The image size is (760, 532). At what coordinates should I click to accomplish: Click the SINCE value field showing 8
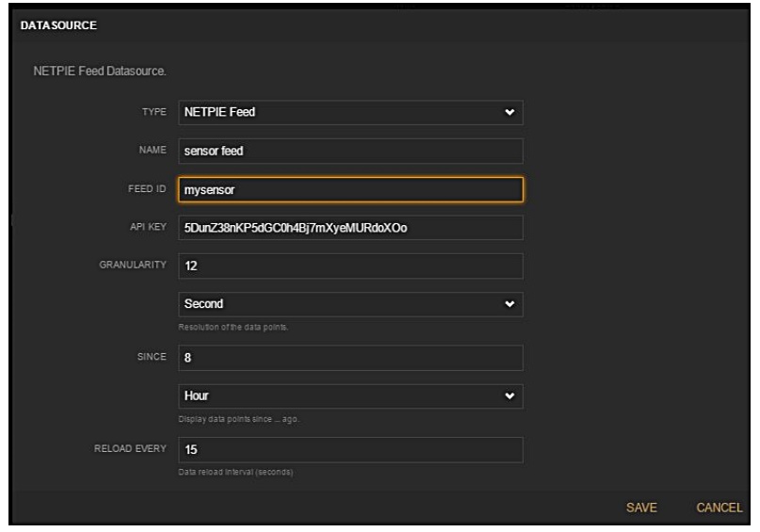349,358
